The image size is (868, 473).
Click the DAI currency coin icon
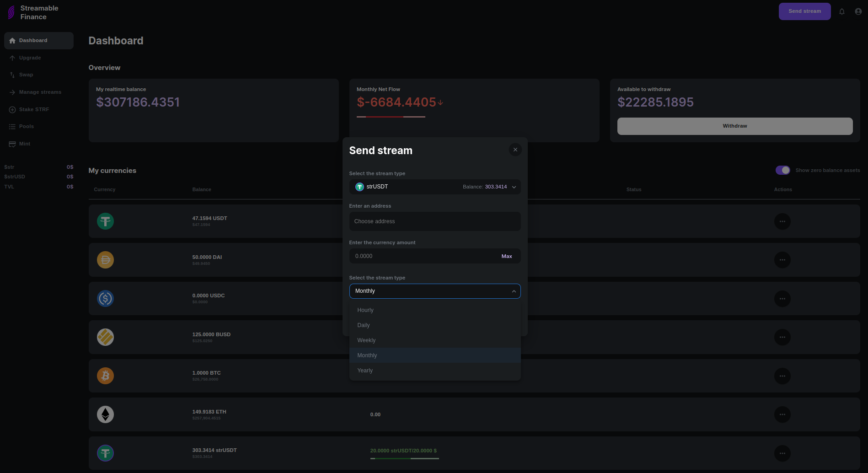(x=105, y=260)
